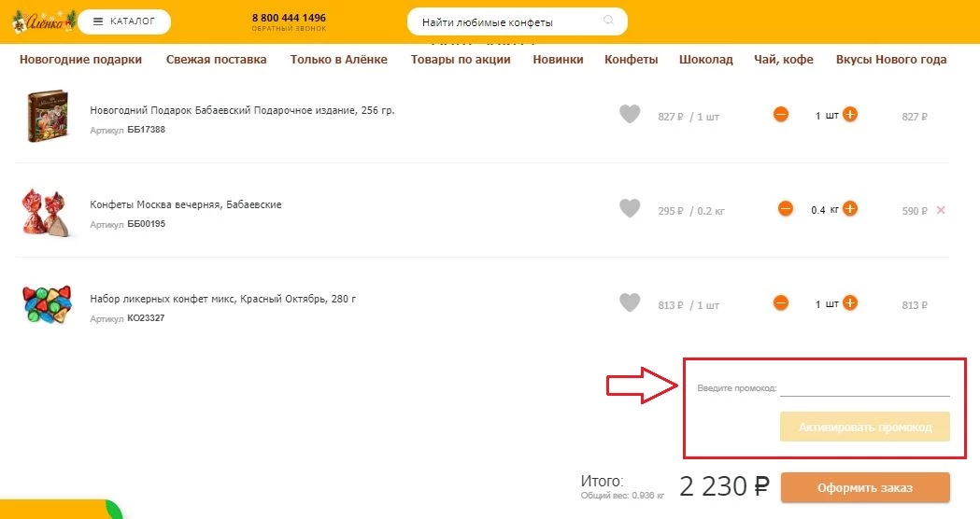This screenshot has height=519, width=980.
Task: Click the Оформить заказ button
Action: pyautogui.click(x=865, y=488)
